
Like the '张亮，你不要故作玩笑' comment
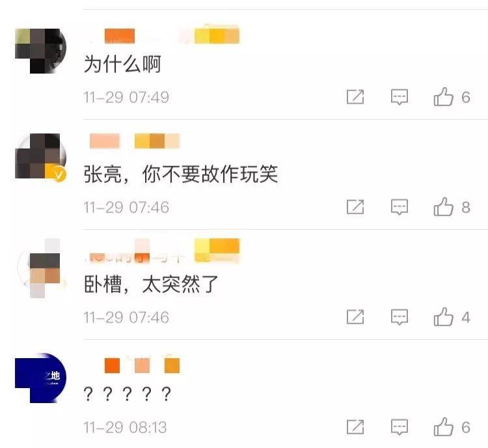(x=444, y=207)
